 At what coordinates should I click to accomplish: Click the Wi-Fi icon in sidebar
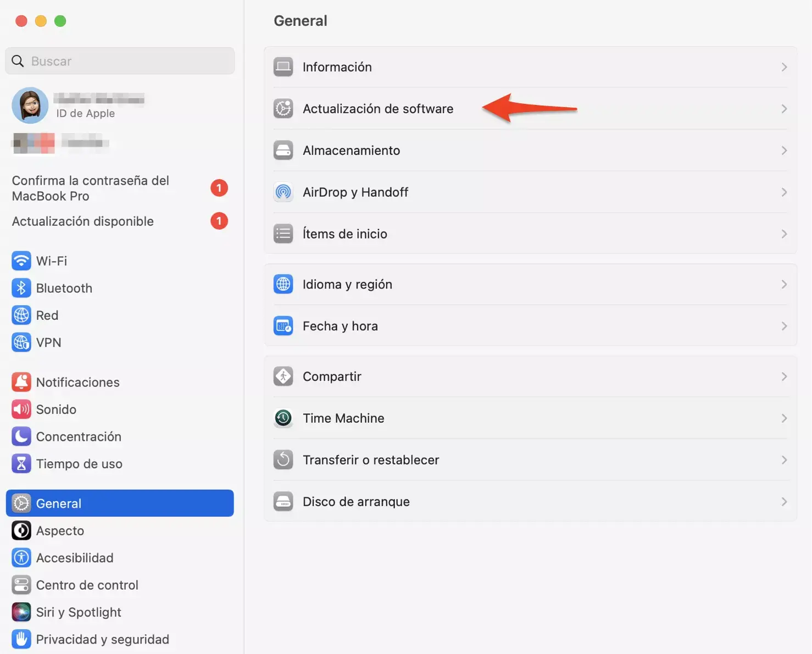21,261
